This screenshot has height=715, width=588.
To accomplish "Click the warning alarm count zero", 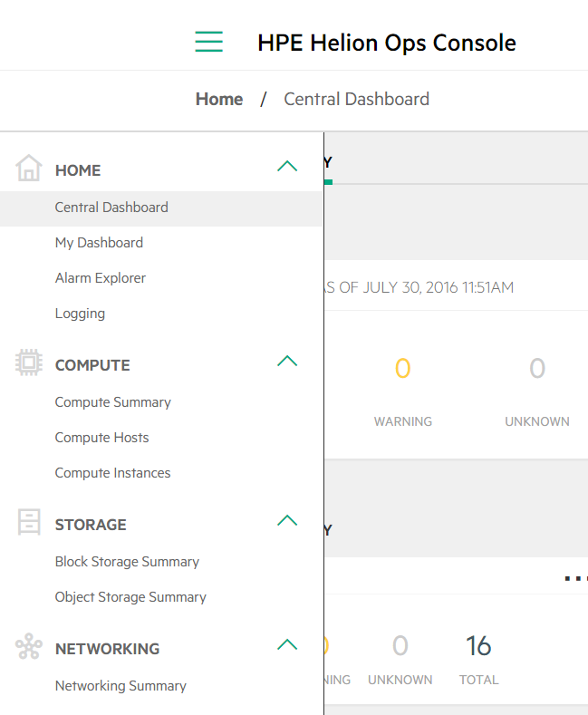I will [403, 369].
